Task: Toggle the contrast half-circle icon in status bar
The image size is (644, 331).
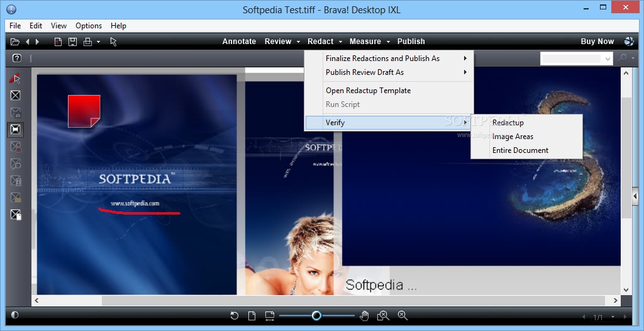Action: click(15, 315)
